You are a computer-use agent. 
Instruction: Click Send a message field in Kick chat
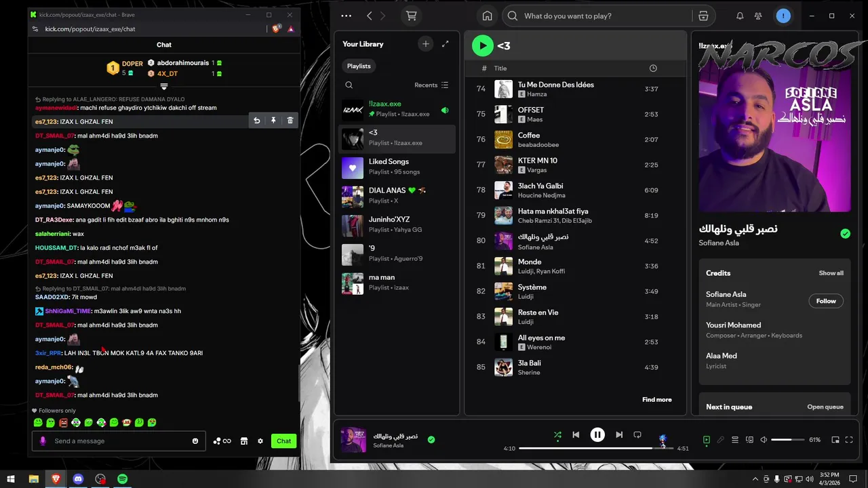point(120,441)
